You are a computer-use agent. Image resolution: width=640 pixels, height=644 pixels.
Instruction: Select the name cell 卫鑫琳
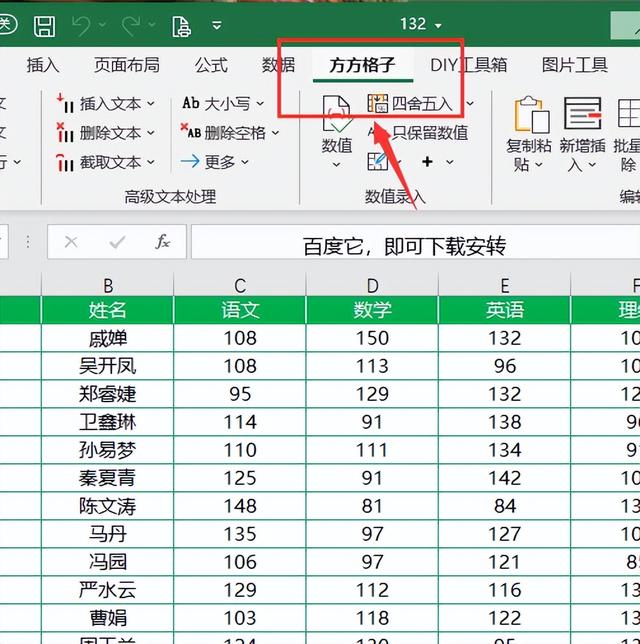[108, 422]
